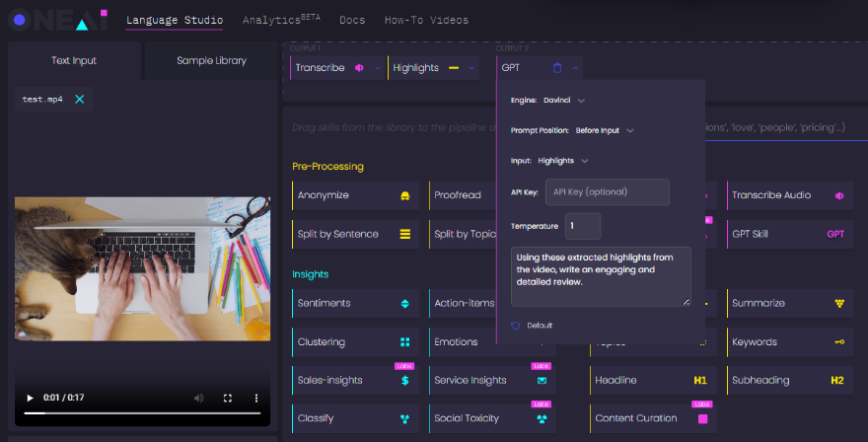Focus the API Key optional field
This screenshot has height=442, width=868.
coord(608,192)
